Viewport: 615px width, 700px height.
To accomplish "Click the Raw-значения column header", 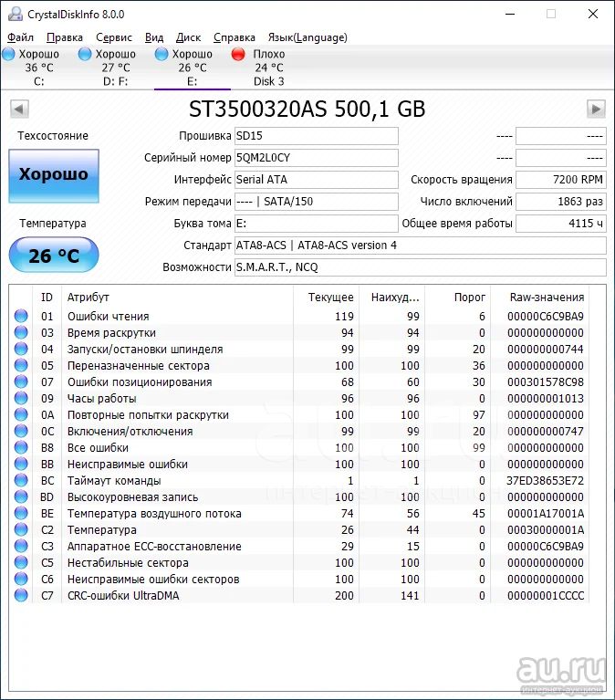I will tap(540, 298).
